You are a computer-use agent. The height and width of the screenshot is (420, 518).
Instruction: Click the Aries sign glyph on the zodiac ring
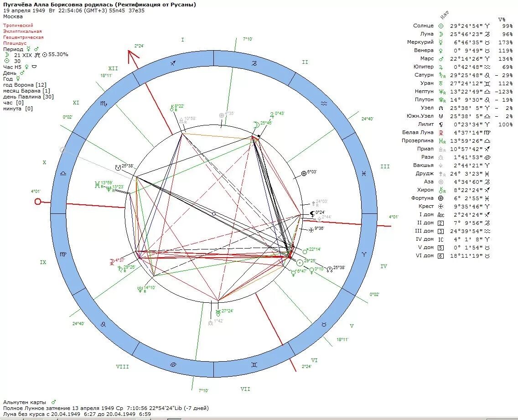pos(364,254)
